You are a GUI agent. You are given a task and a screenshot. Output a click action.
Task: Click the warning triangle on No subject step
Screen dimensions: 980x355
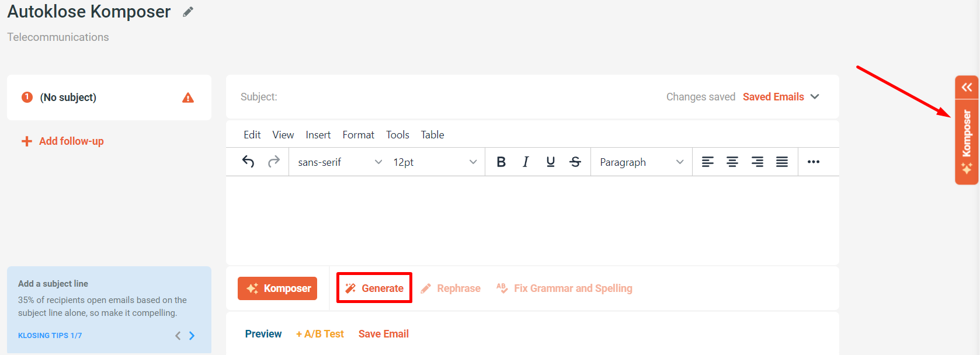coord(188,98)
